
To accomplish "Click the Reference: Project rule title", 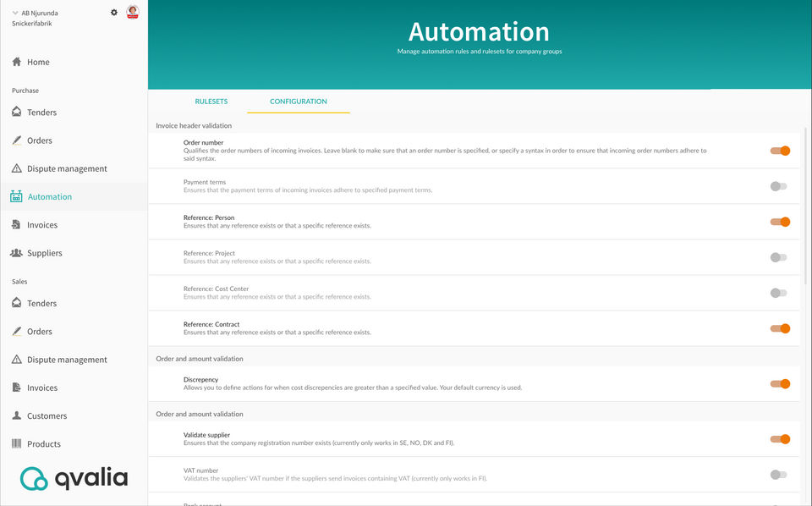I will pos(209,253).
